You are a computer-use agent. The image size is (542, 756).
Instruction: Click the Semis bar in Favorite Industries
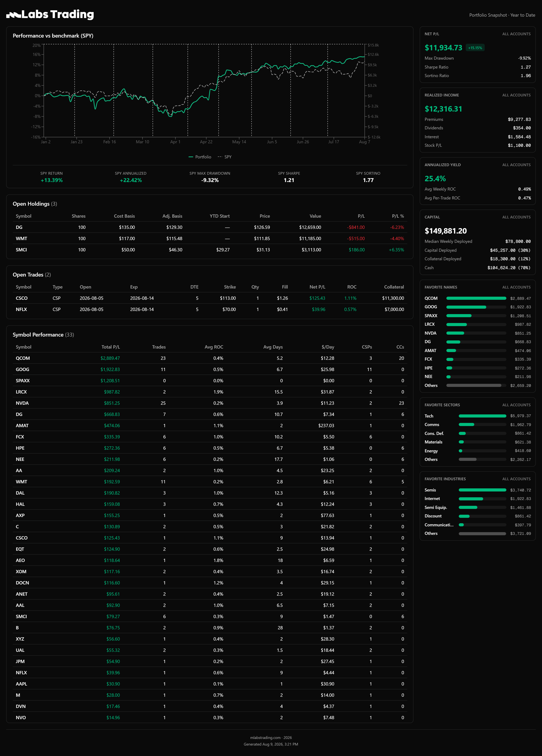(x=482, y=490)
